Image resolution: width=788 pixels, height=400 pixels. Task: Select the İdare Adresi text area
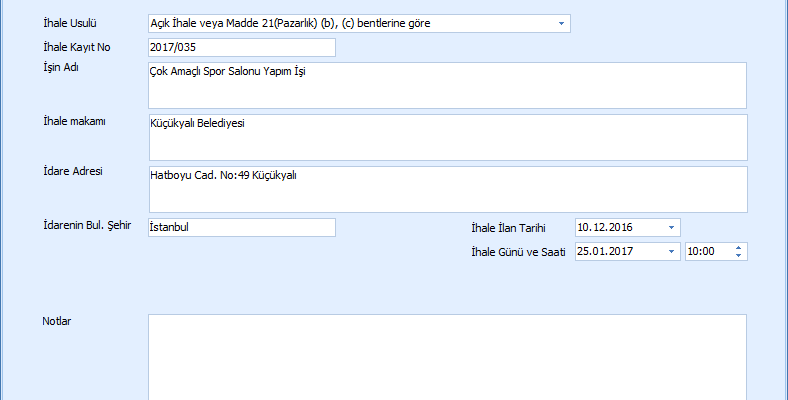(x=447, y=189)
